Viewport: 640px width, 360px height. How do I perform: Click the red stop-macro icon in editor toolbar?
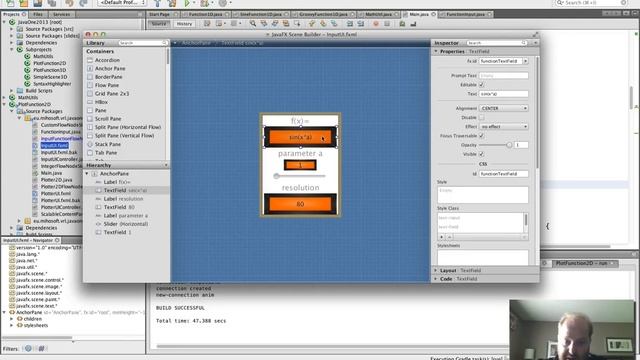tap(376, 24)
